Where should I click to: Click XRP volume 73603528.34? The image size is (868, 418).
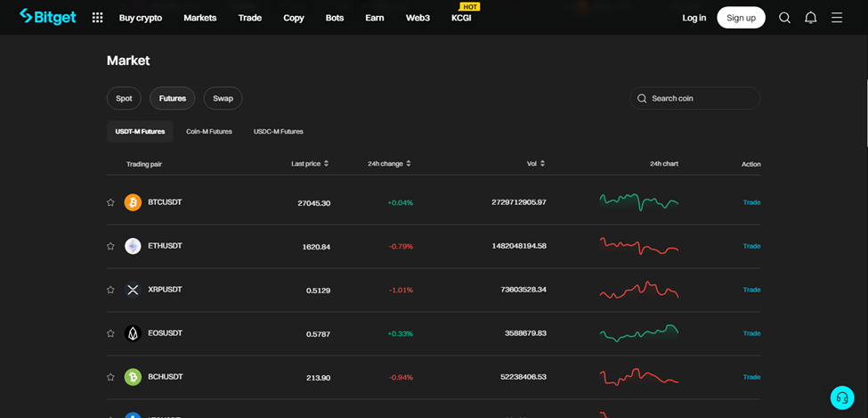523,290
